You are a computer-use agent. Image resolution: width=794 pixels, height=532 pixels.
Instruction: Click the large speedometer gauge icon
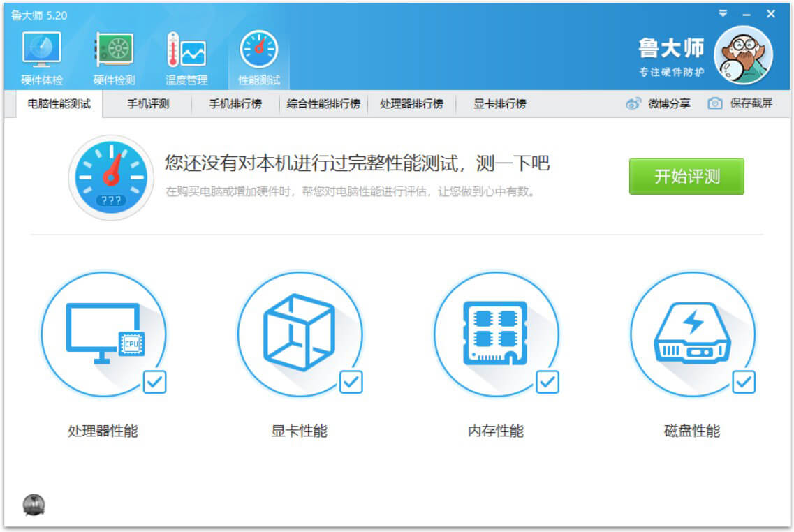[x=111, y=177]
